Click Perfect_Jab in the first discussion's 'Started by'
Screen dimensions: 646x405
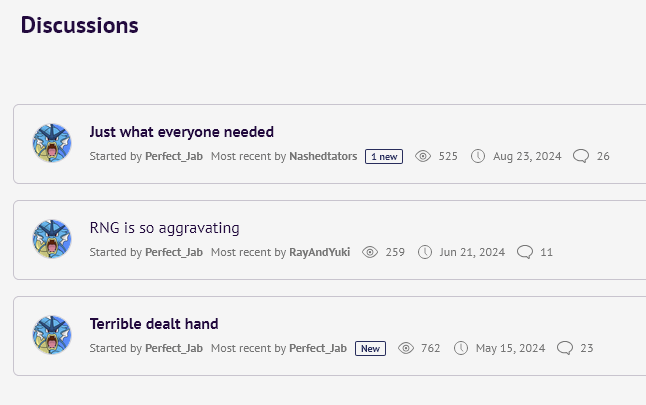click(174, 157)
